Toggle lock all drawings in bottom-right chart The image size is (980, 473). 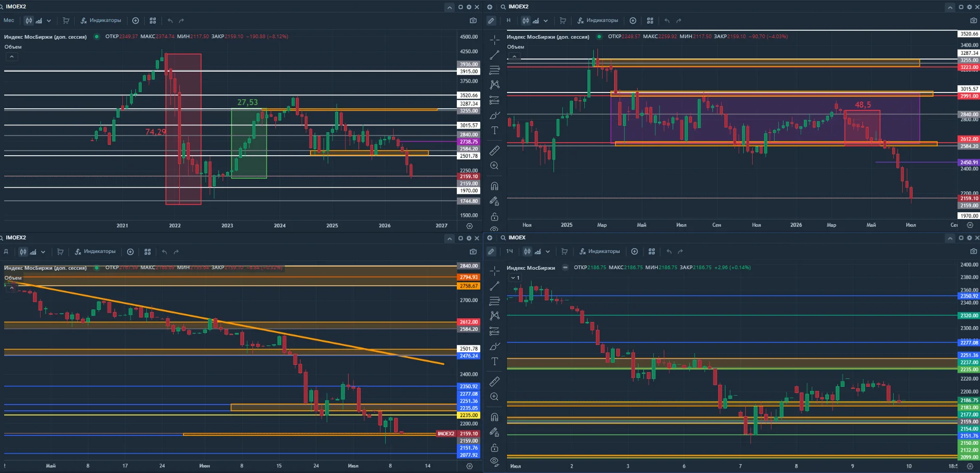[494, 448]
